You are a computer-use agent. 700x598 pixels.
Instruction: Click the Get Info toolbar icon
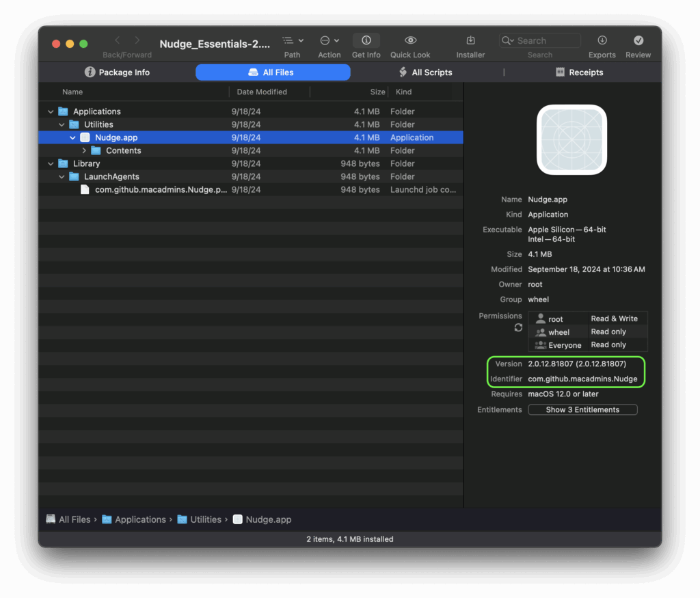click(x=366, y=41)
